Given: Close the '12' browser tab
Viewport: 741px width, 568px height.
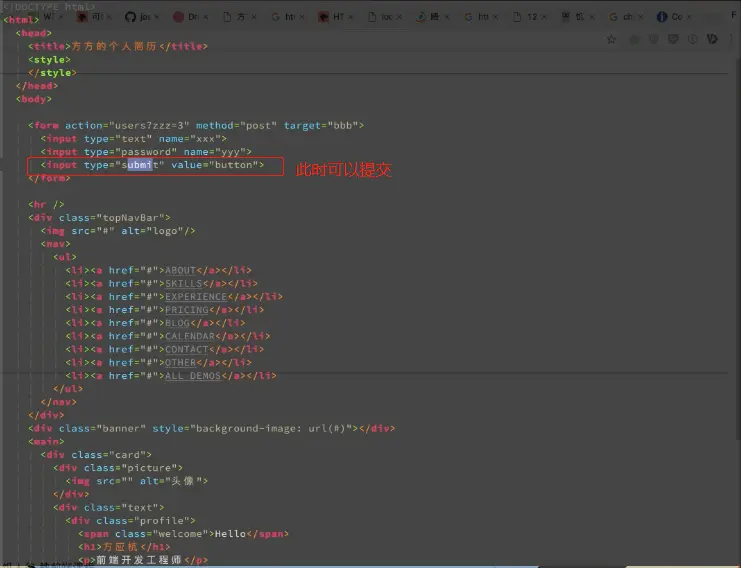Looking at the screenshot, I should [x=544, y=17].
